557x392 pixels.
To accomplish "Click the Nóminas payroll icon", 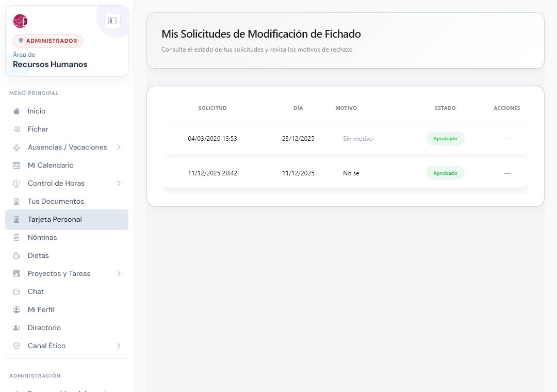I will [x=17, y=237].
